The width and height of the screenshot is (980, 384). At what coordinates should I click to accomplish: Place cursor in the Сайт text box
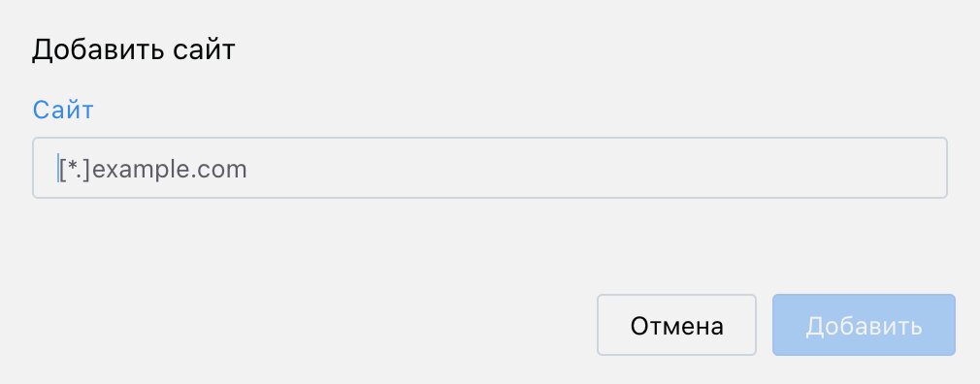(x=490, y=168)
